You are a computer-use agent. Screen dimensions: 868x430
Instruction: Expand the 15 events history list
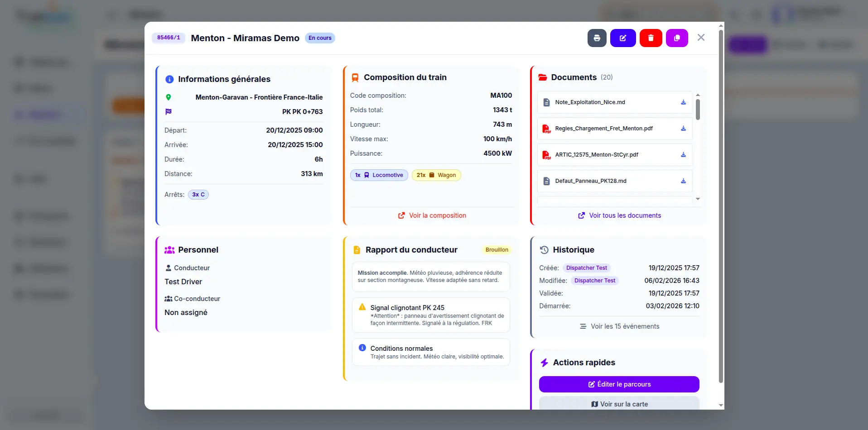tap(619, 326)
